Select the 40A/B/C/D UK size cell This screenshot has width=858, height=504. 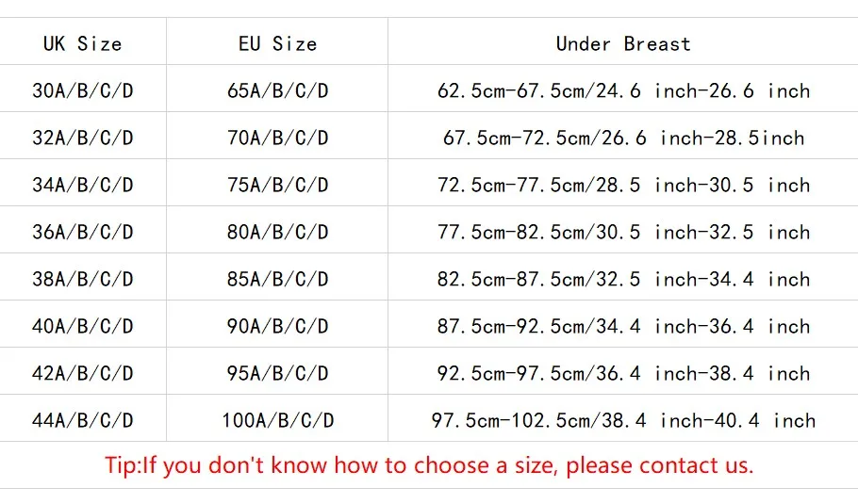click(83, 327)
